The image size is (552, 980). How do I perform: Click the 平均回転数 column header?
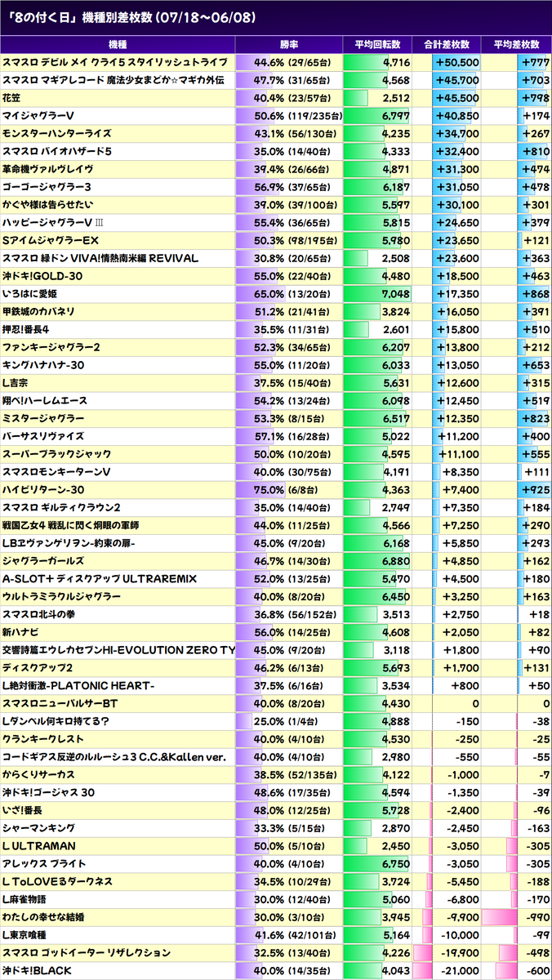click(x=377, y=45)
